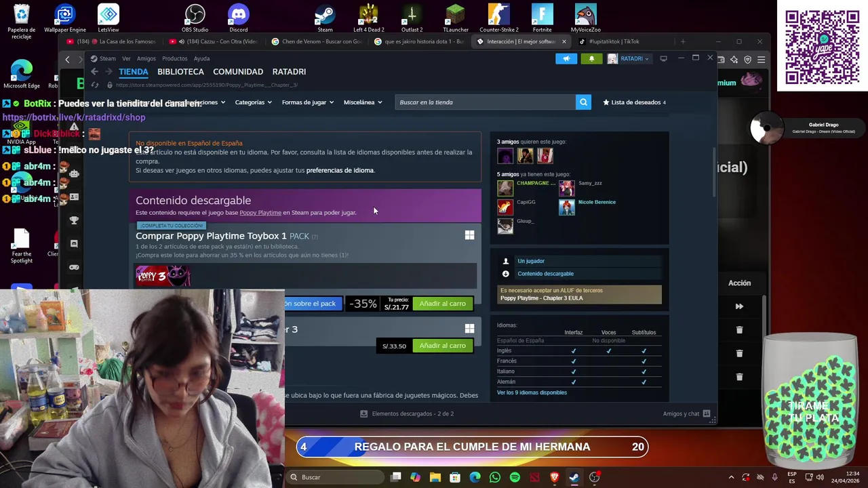The height and width of the screenshot is (488, 868).
Task: Open the Poppy Playtime base game link
Action: [260, 213]
